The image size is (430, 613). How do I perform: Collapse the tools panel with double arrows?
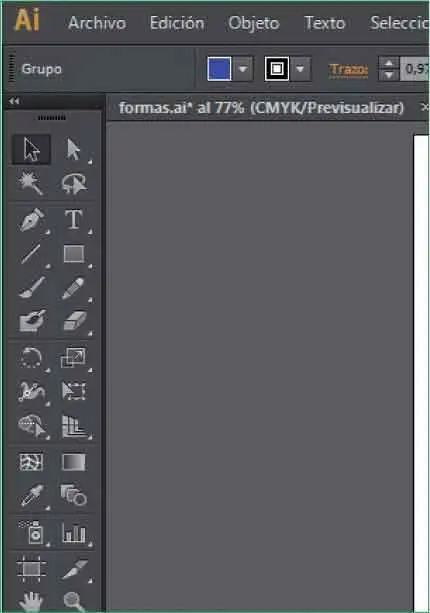pyautogui.click(x=14, y=101)
